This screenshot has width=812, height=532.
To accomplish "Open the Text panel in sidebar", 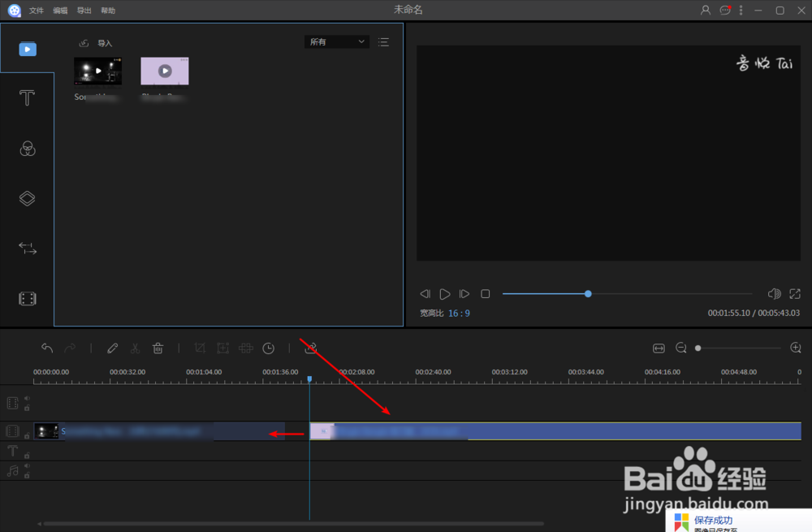I will tap(27, 98).
